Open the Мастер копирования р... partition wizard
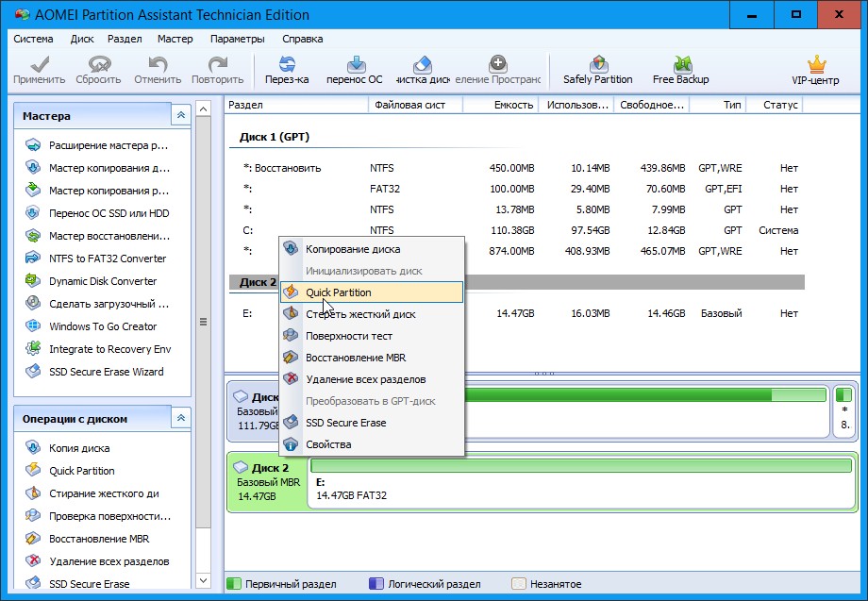This screenshot has width=868, height=601. 97,191
